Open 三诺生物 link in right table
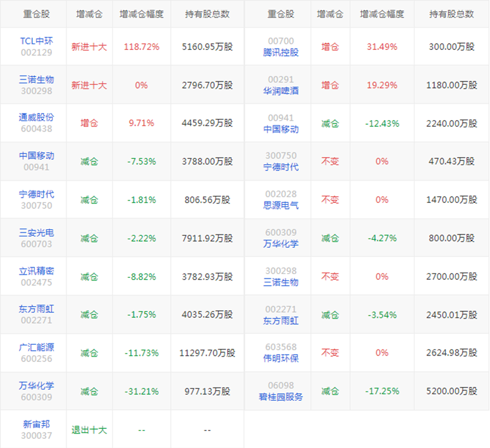Viewport: 490px width, 448px height. click(x=281, y=282)
